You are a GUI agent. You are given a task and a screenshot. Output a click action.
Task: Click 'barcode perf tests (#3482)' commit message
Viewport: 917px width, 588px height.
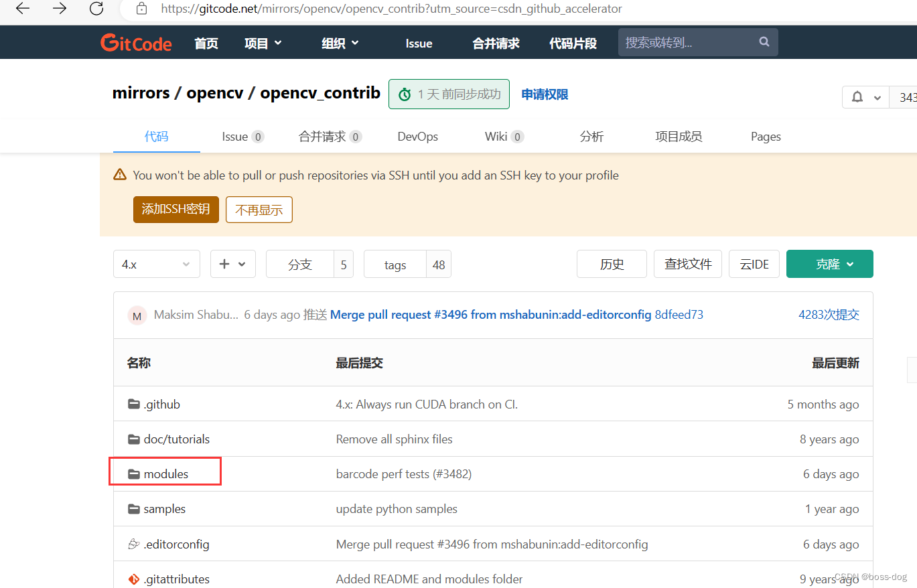404,474
